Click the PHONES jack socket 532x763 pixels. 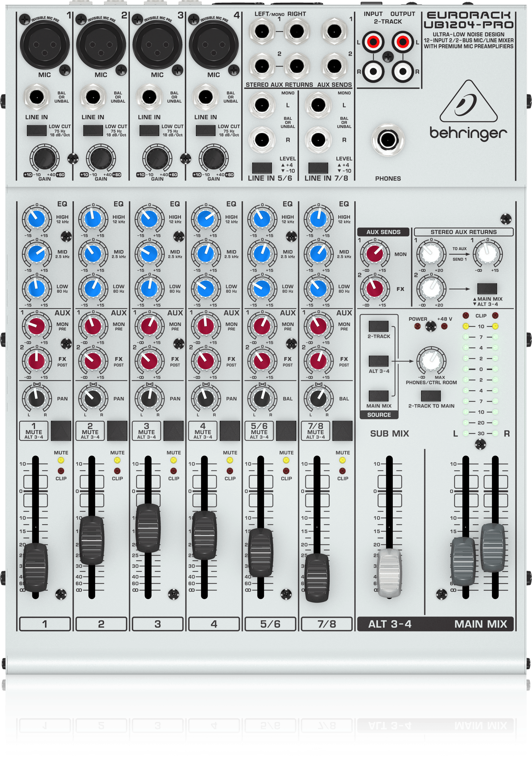(x=388, y=140)
